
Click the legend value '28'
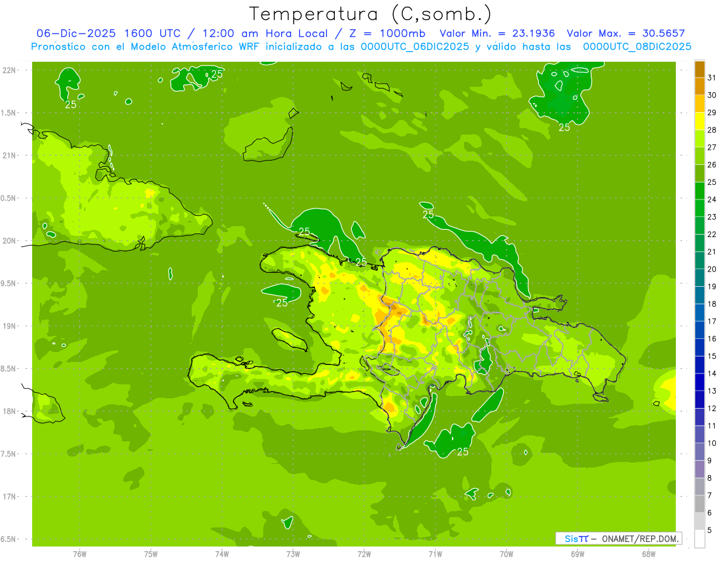pos(712,130)
